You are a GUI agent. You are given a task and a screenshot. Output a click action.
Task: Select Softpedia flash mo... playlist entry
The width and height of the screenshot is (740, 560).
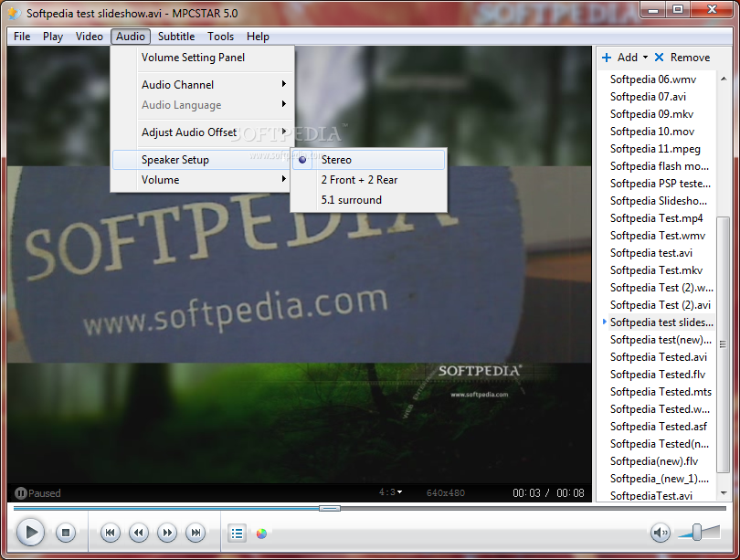point(660,166)
